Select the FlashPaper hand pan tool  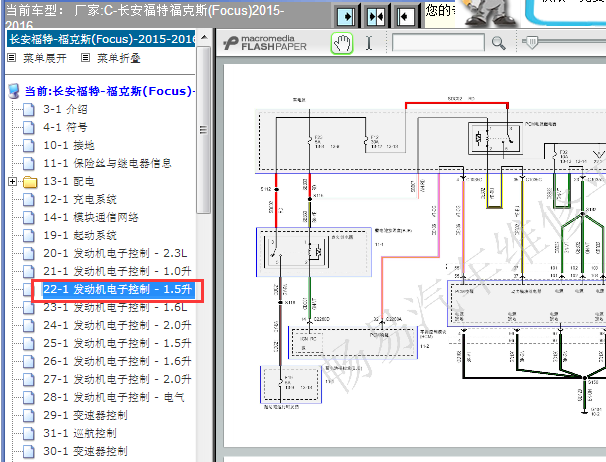coord(342,43)
